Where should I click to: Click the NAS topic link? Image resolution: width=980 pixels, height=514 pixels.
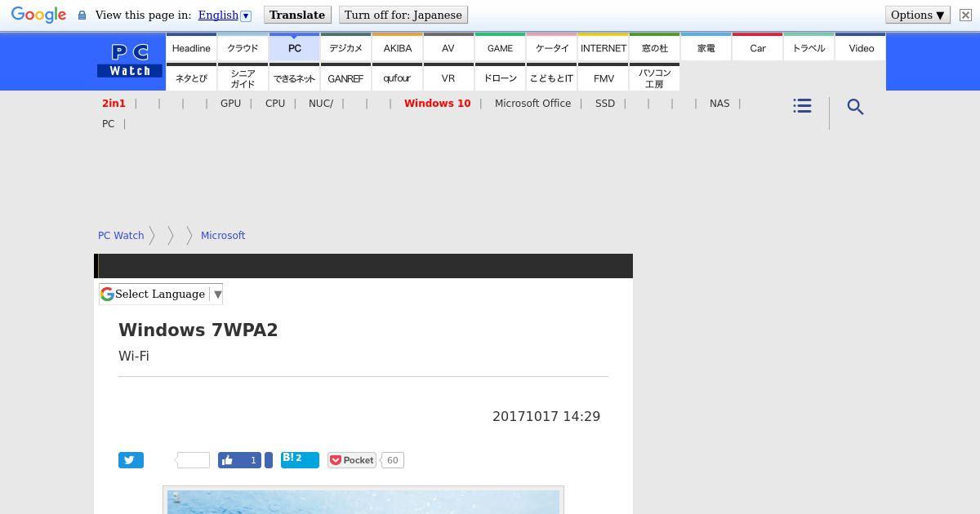coord(719,104)
